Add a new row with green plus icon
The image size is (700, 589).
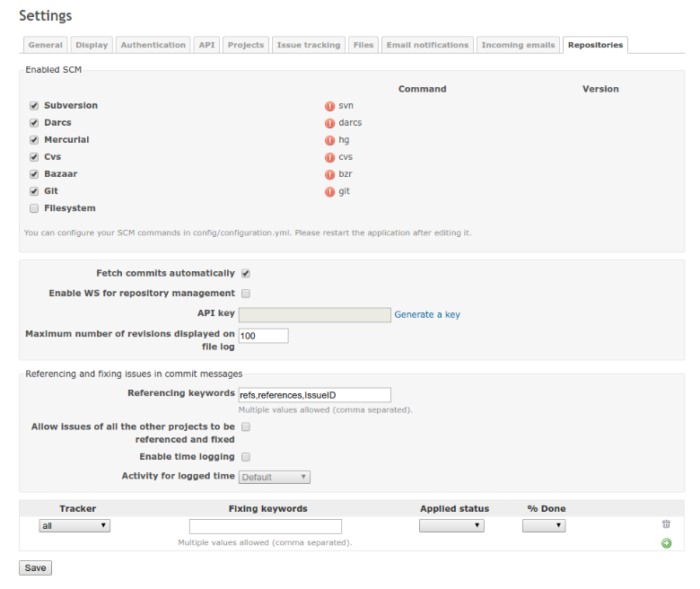pyautogui.click(x=666, y=543)
